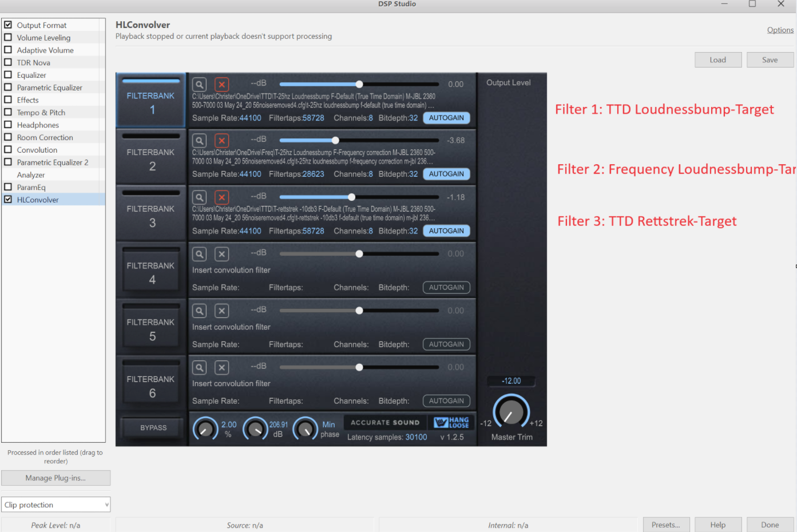Toggle the Output Format checkbox

[8, 25]
